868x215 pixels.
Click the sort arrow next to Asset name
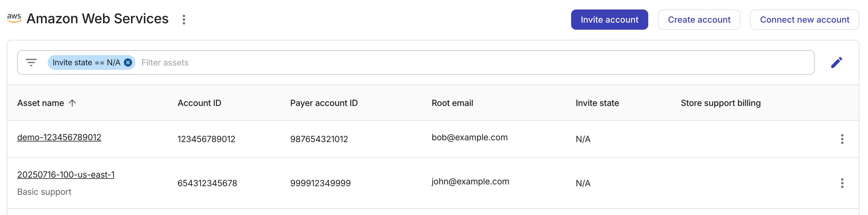point(72,103)
